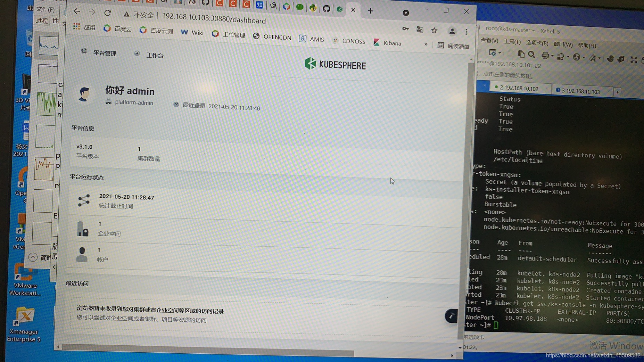Click Xshell fullscreen icon
644x362 pixels.
[x=634, y=60]
